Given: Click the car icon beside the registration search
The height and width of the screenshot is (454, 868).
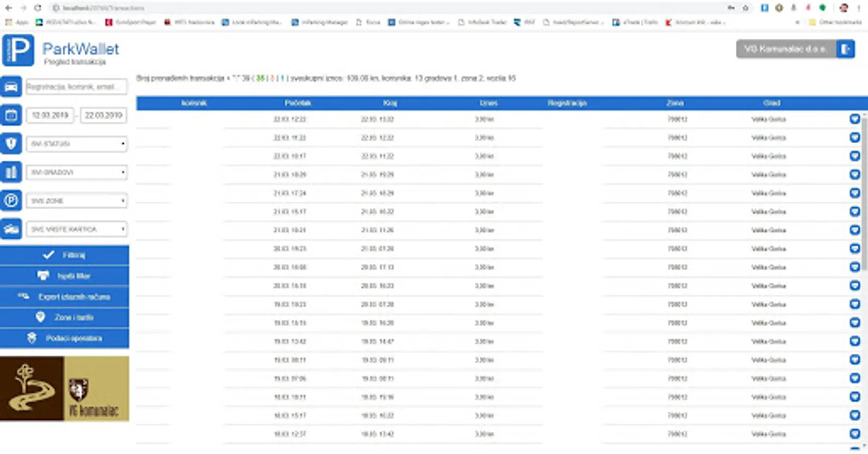Looking at the screenshot, I should tap(11, 87).
